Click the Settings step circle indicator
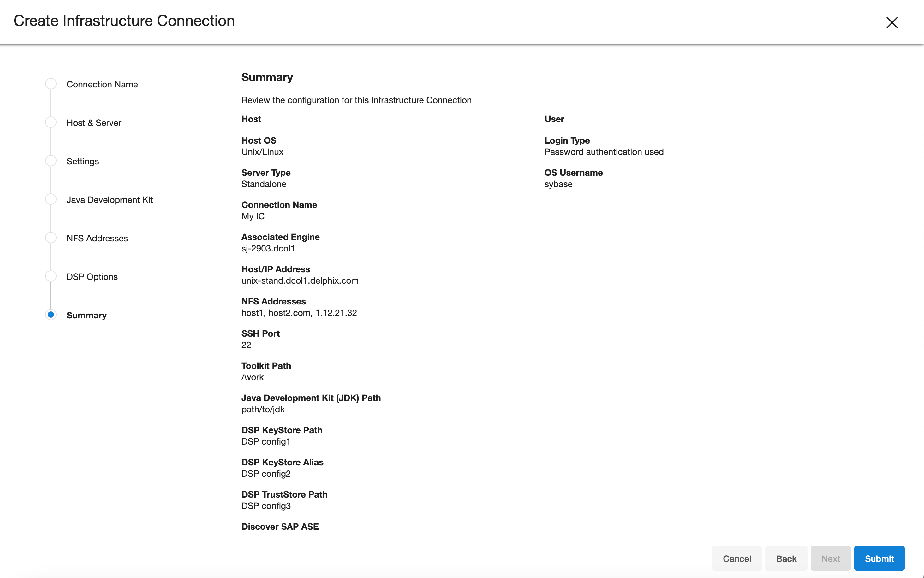This screenshot has height=578, width=924. click(51, 161)
